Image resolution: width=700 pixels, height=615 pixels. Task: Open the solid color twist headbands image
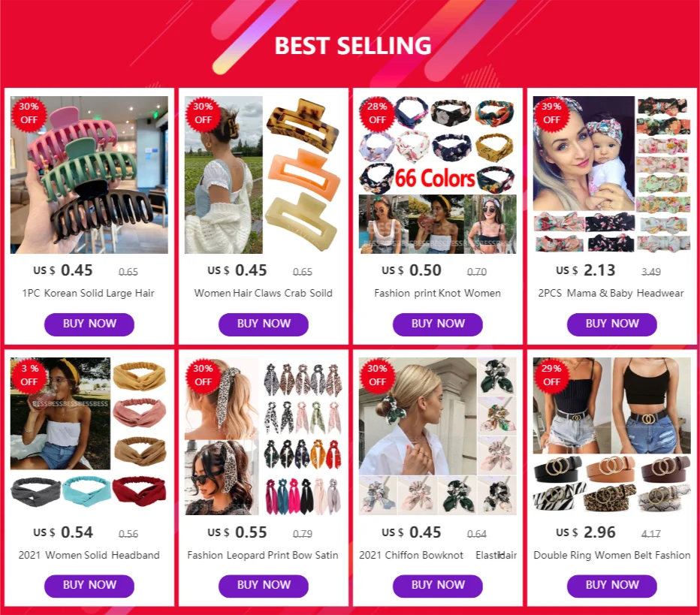[89, 436]
